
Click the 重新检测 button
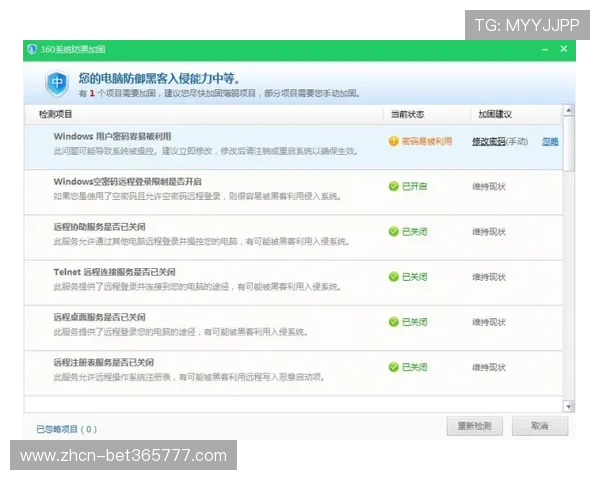point(474,426)
